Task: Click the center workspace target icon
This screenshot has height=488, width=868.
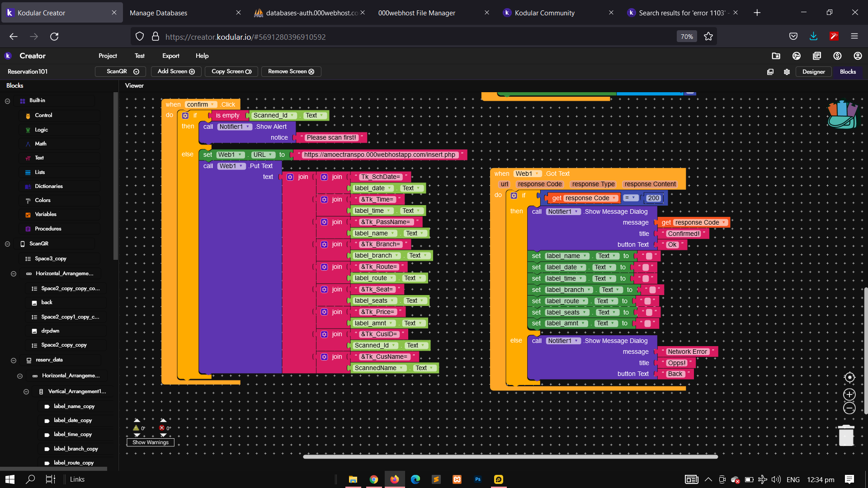Action: pos(849,377)
